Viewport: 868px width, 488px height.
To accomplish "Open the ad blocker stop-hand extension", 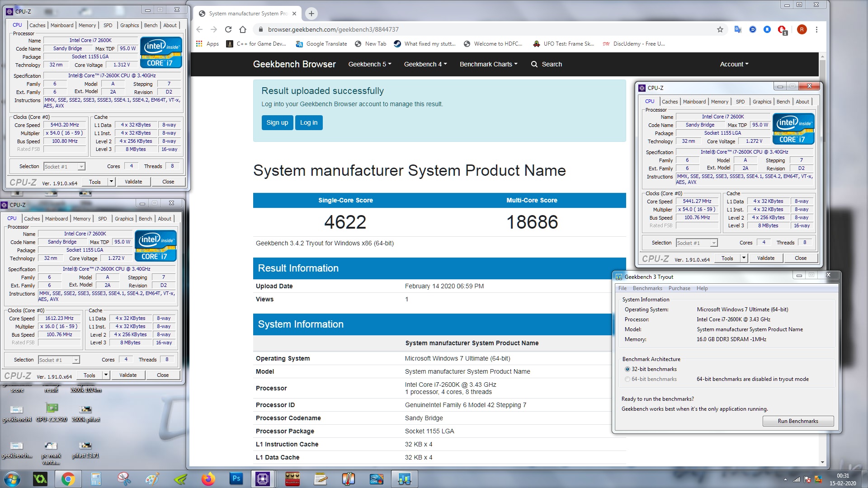I will click(782, 30).
